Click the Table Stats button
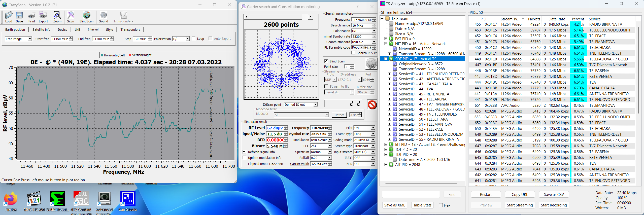 click(x=422, y=205)
